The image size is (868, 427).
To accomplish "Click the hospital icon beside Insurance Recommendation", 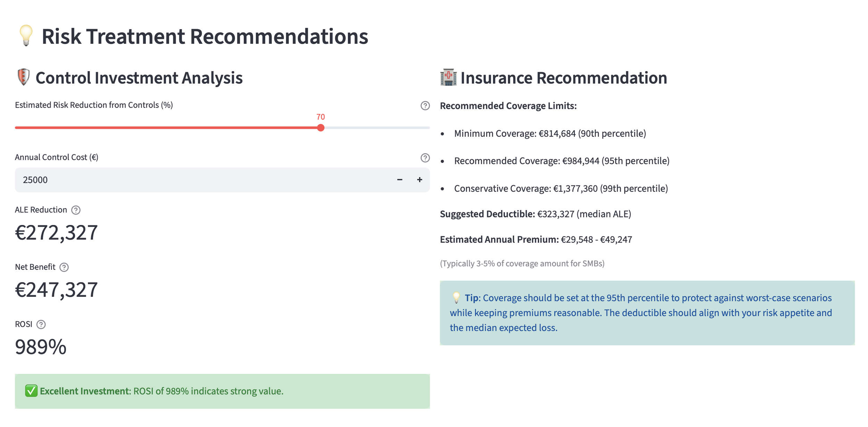I will click(x=448, y=77).
